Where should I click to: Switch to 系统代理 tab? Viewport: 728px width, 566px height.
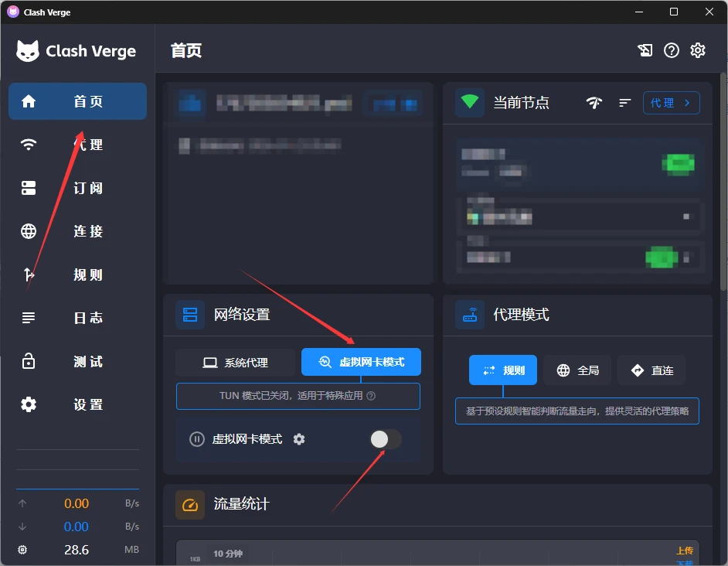tap(235, 362)
